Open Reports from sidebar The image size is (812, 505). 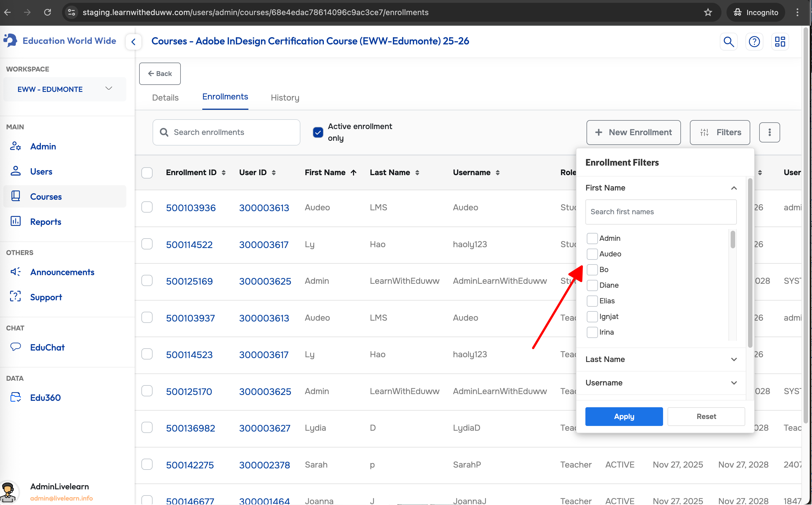coord(46,222)
